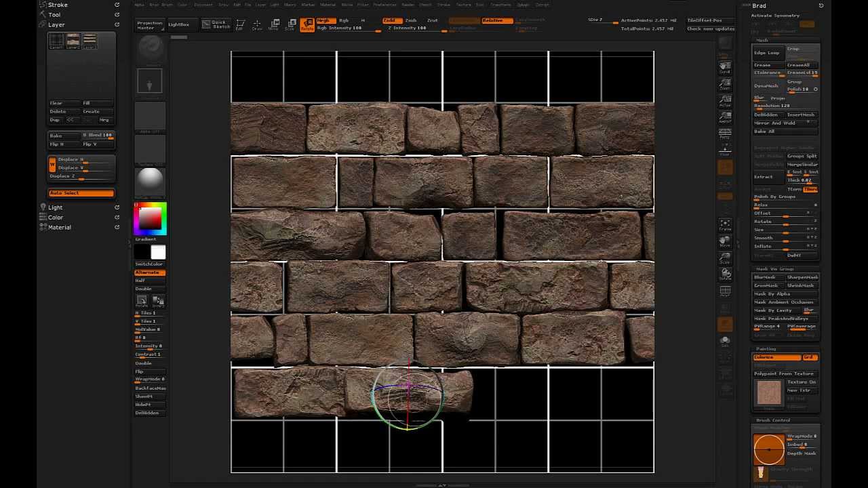Click the polypaint texture thumbnail
The height and width of the screenshot is (488, 868).
(769, 394)
